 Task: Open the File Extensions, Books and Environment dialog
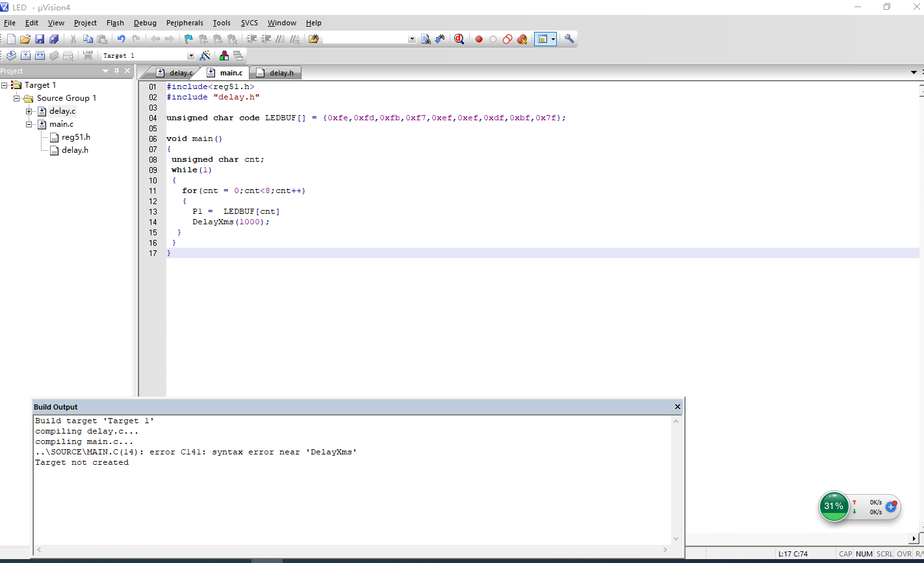tap(224, 56)
